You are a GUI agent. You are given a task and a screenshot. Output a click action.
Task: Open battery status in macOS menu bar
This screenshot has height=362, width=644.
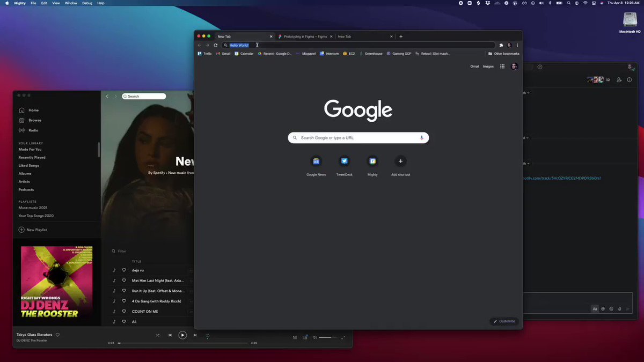pyautogui.click(x=558, y=3)
